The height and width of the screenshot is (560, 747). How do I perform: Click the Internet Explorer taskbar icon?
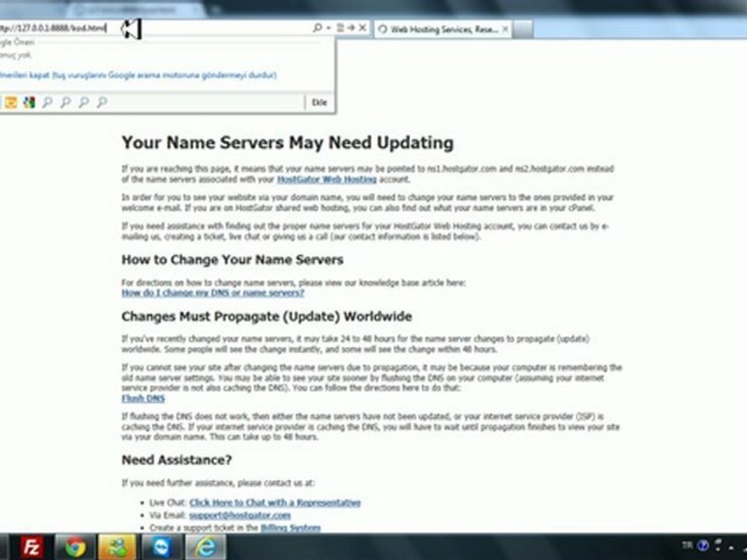[x=205, y=547]
